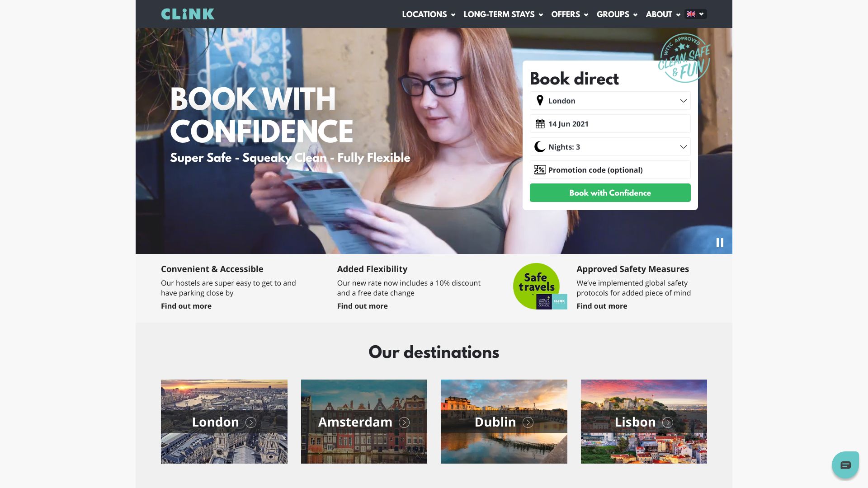Click the moon/nights icon in booking form
Viewport: 868px width, 488px height.
(539, 146)
